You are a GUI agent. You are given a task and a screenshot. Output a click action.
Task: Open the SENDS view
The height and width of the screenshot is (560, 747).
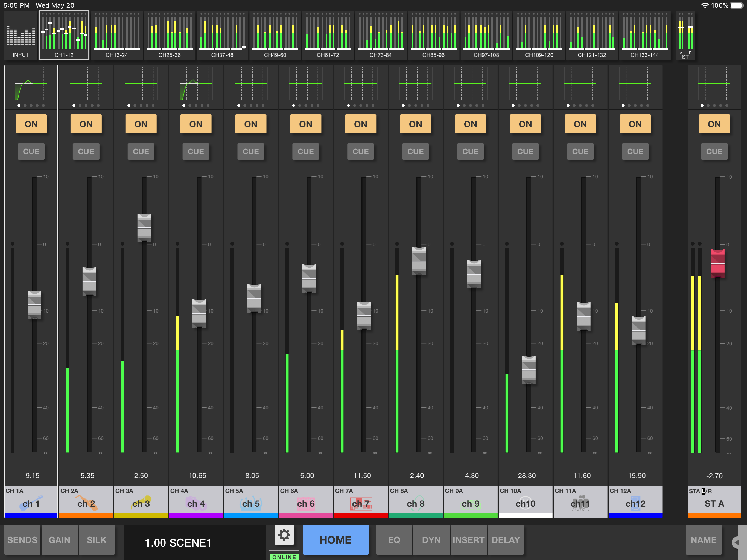point(22,540)
